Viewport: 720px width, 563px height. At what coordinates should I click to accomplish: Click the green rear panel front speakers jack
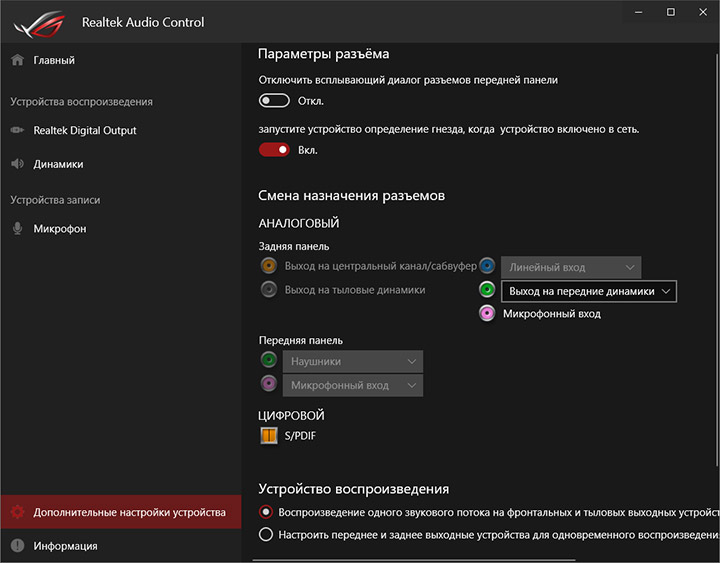(487, 290)
